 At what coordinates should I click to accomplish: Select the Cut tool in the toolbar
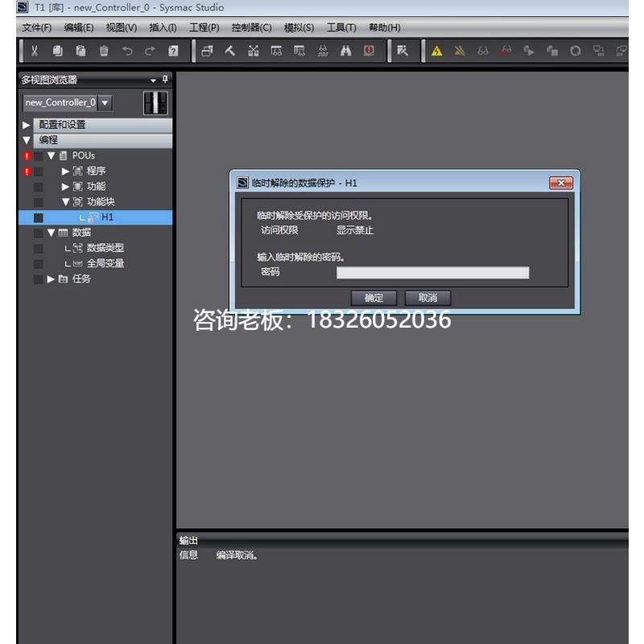[x=34, y=51]
